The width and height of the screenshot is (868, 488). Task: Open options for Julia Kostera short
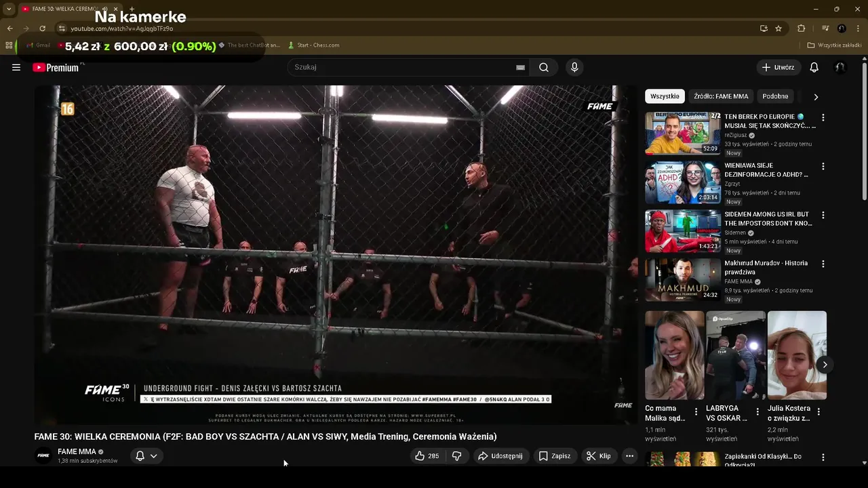pos(818,411)
